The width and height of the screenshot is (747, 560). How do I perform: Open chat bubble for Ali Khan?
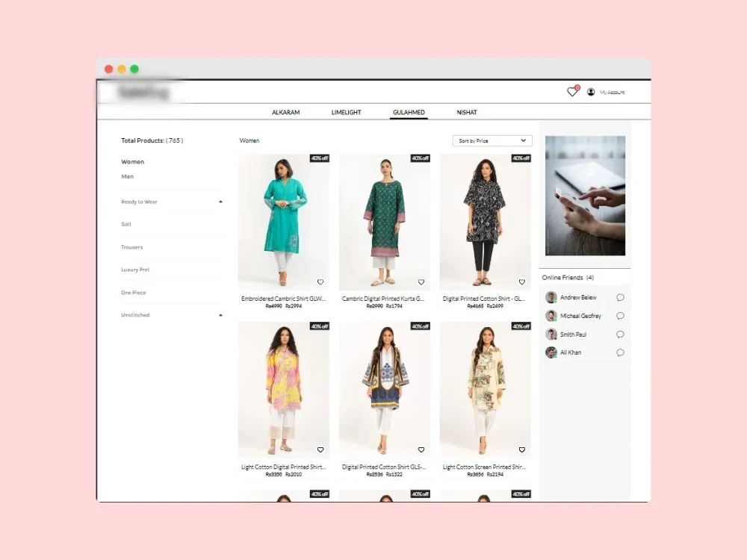pos(620,353)
